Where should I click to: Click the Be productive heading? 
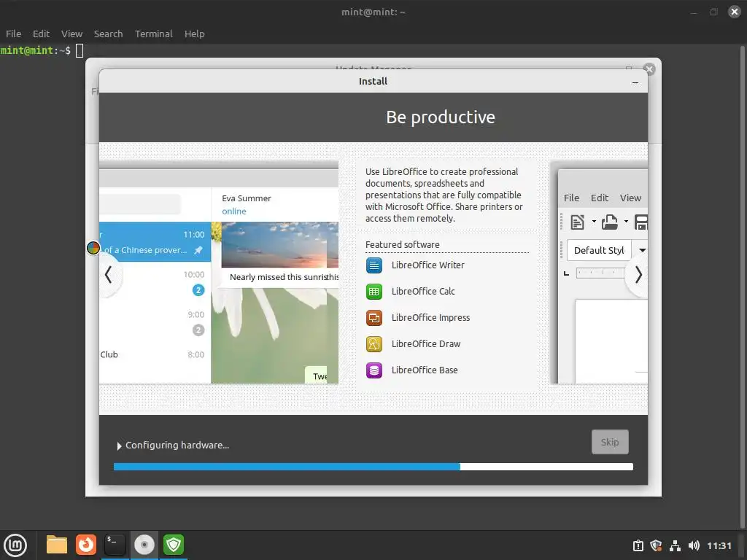[x=441, y=117]
